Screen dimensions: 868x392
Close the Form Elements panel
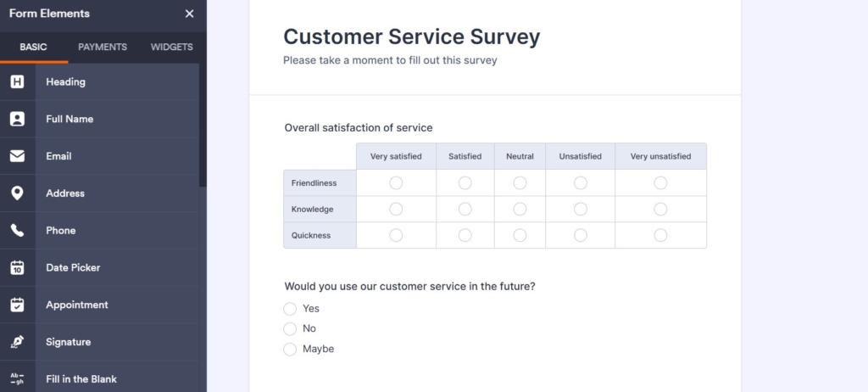click(x=189, y=14)
